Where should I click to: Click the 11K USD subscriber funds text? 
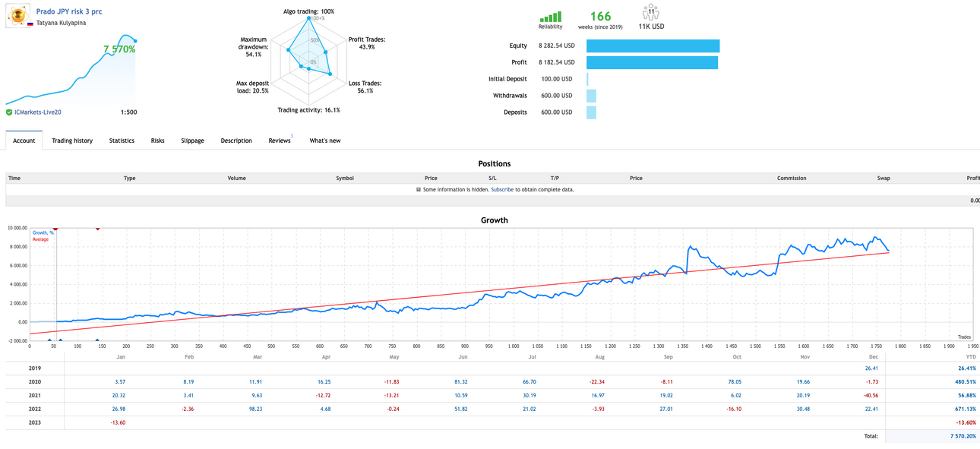651,27
